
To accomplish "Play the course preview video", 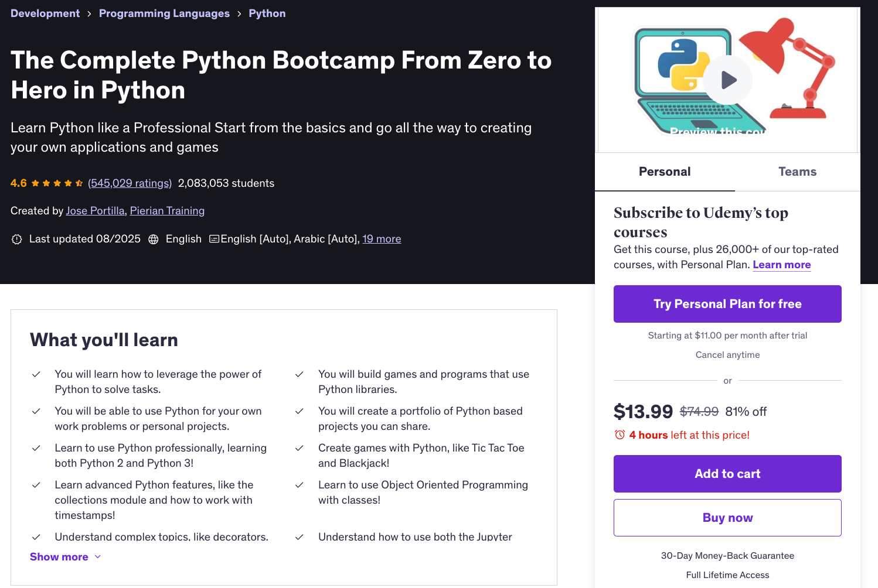I will pyautogui.click(x=727, y=80).
